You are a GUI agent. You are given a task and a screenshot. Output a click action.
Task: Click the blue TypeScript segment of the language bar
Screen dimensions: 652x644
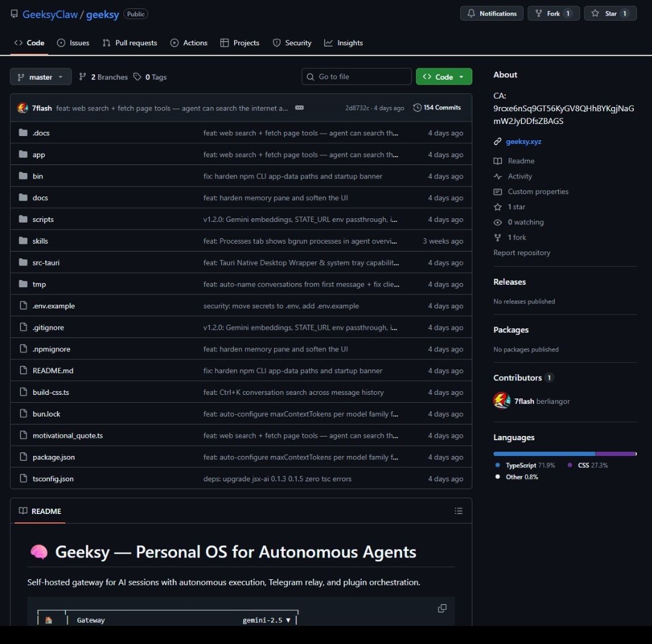[x=544, y=454]
